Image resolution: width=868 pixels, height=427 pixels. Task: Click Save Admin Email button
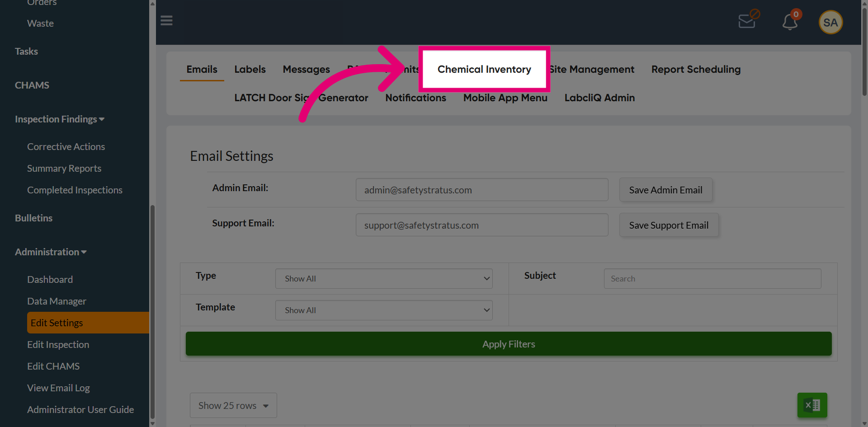(x=665, y=190)
